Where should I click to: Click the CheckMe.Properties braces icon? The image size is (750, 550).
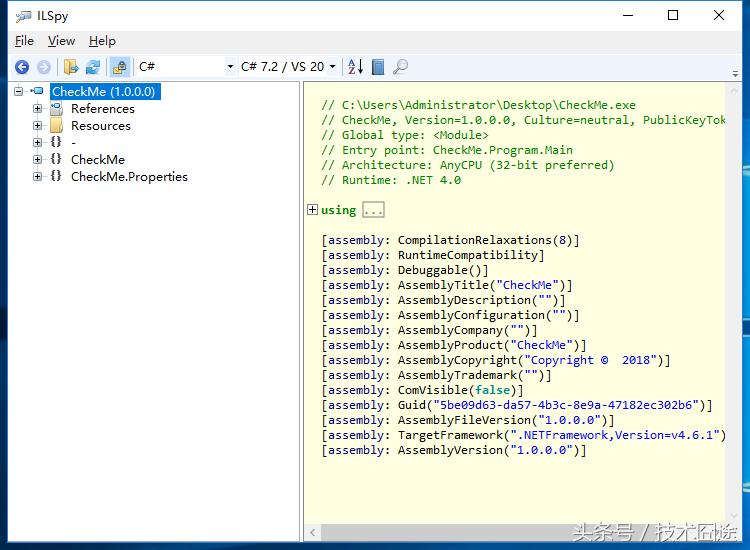56,176
